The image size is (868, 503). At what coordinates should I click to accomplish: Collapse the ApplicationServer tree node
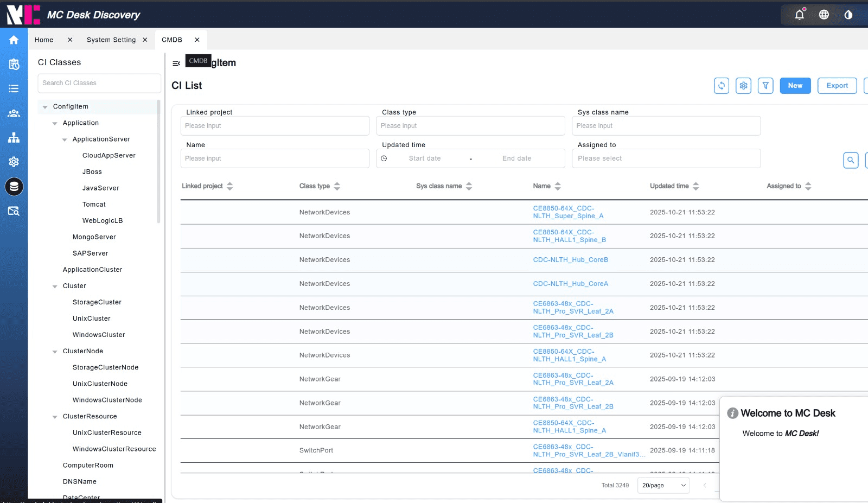tap(65, 139)
